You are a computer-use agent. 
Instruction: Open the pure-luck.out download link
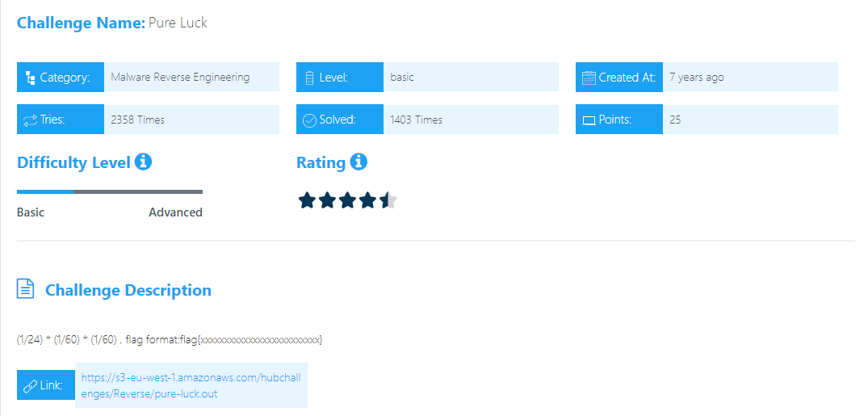tap(191, 385)
